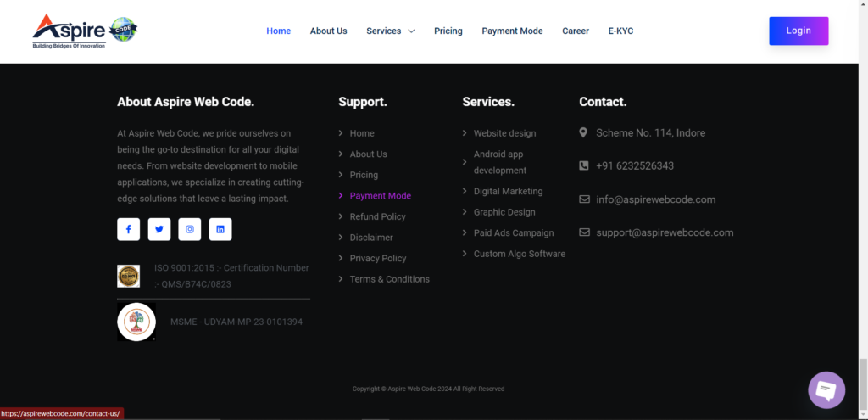Open the Graphic Design service link
The width and height of the screenshot is (868, 420).
click(x=504, y=212)
